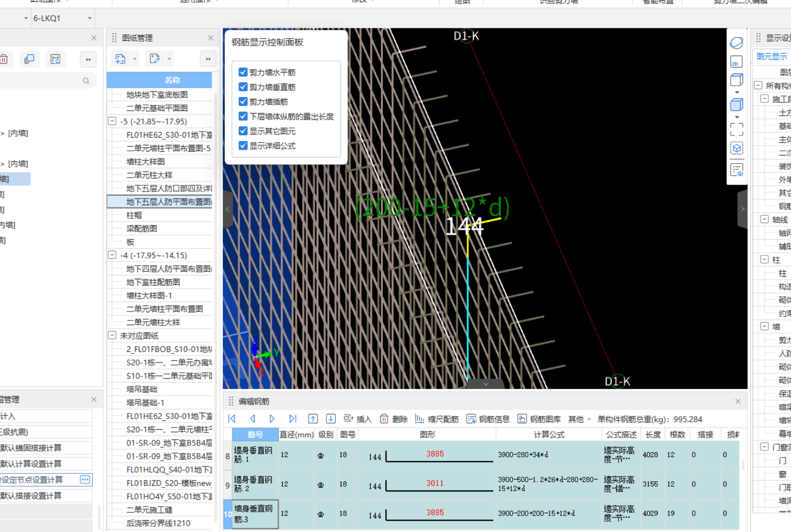Close the 图纸管理 panel
791x532 pixels.
click(210, 38)
